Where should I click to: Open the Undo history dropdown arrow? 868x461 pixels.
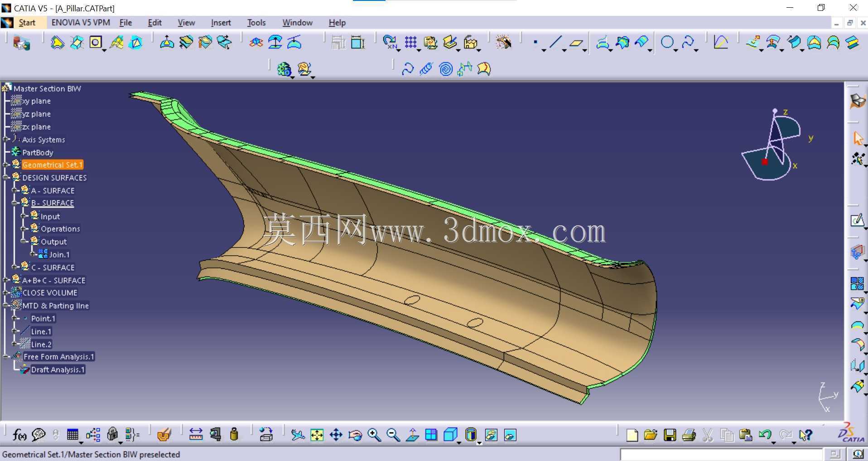coord(773,442)
